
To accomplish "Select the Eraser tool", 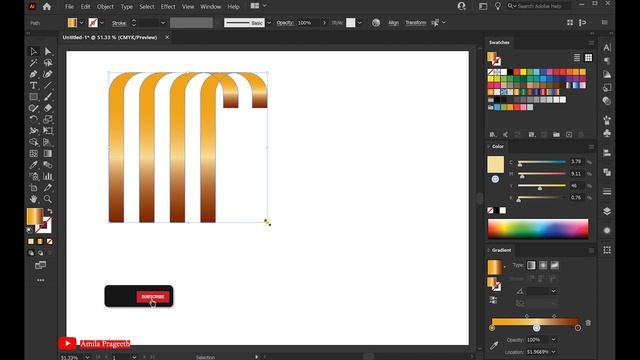I will [48, 108].
